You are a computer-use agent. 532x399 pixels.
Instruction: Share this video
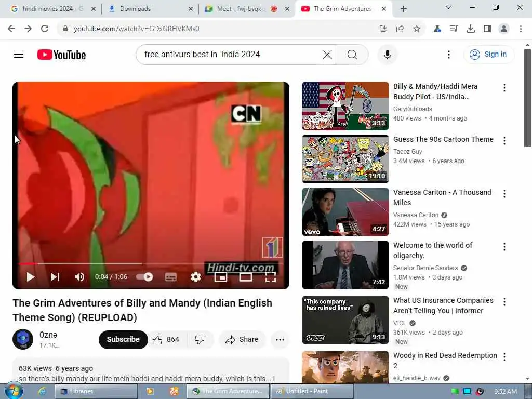pos(242,339)
